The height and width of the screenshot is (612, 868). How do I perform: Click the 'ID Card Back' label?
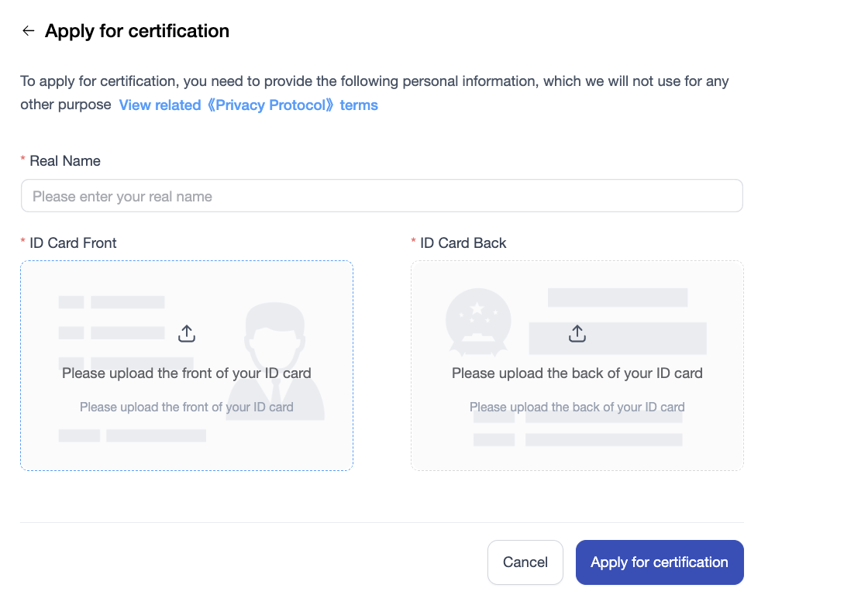click(x=463, y=243)
